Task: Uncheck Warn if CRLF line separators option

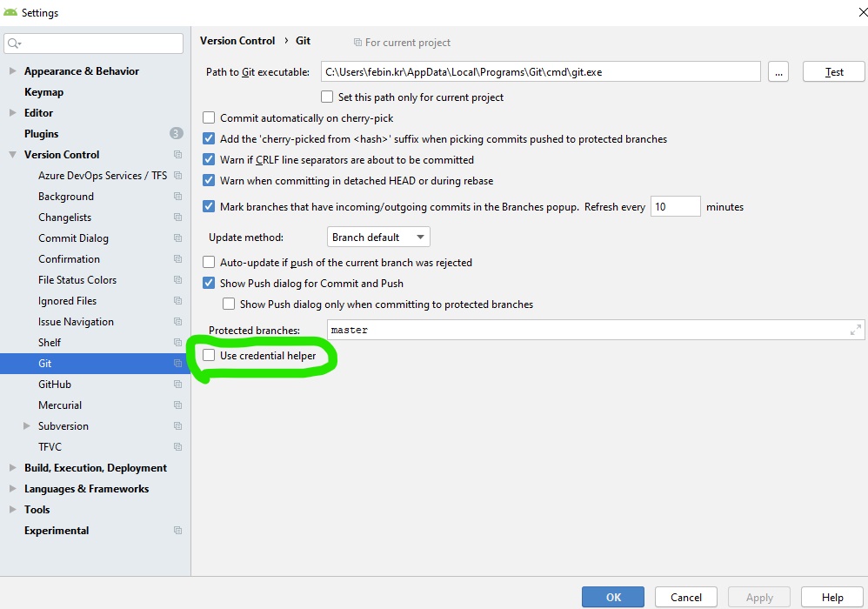Action: (209, 159)
